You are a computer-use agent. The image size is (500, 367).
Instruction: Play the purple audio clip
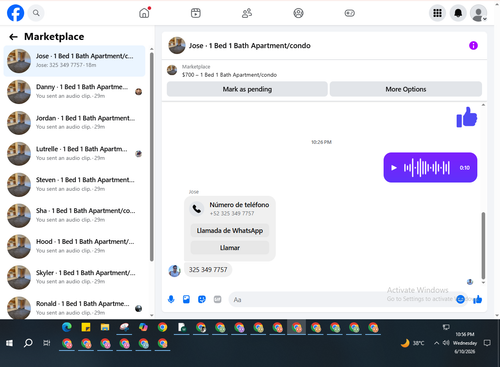click(394, 168)
